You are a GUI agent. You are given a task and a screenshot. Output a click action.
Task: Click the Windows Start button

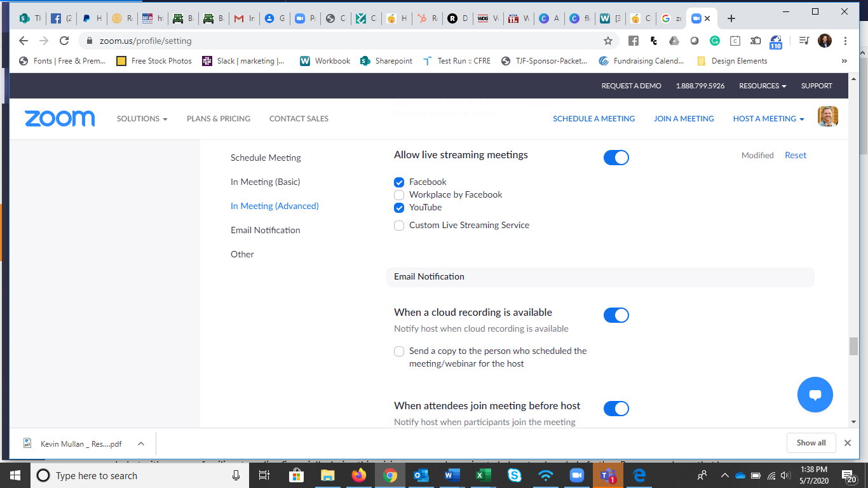point(15,475)
